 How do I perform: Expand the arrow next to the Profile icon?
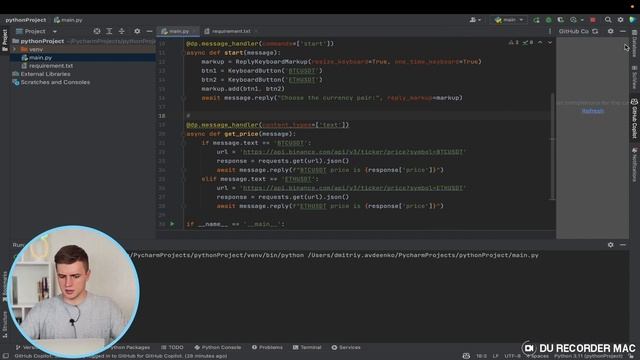(x=582, y=20)
